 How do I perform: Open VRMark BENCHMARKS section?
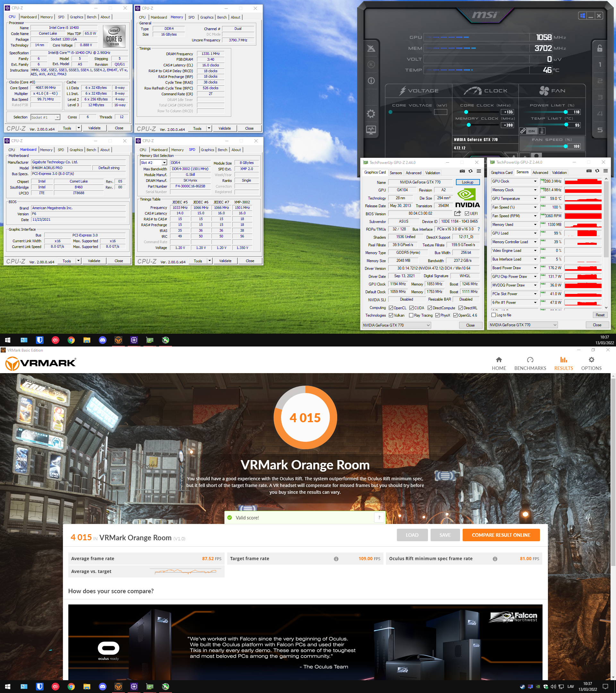530,364
